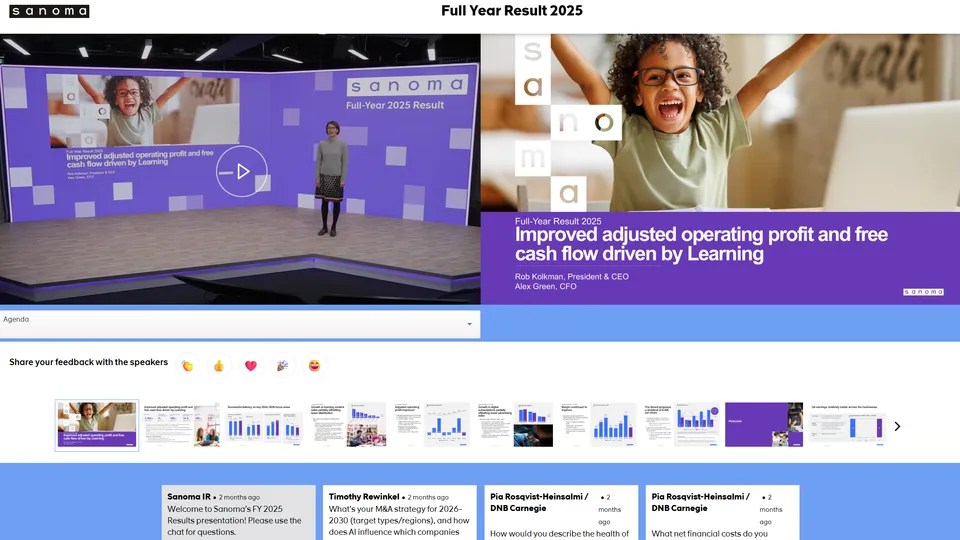This screenshot has width=960, height=540.
Task: Open third slide thumbnail, 2026-2030 focus areas
Action: pyautogui.click(x=264, y=425)
